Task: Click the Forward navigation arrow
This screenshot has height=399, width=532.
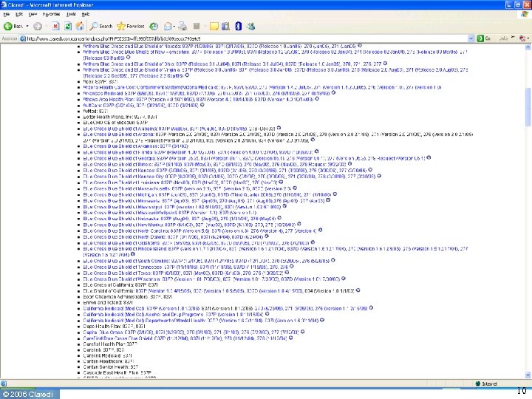Action: click(x=38, y=26)
